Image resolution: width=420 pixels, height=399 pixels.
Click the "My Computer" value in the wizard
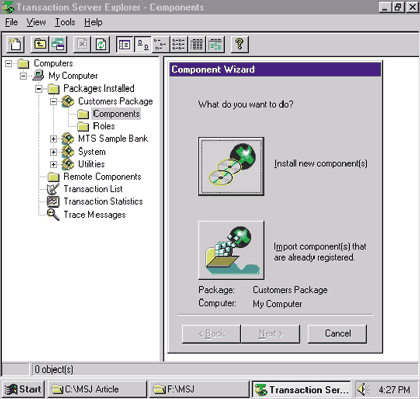click(x=277, y=304)
